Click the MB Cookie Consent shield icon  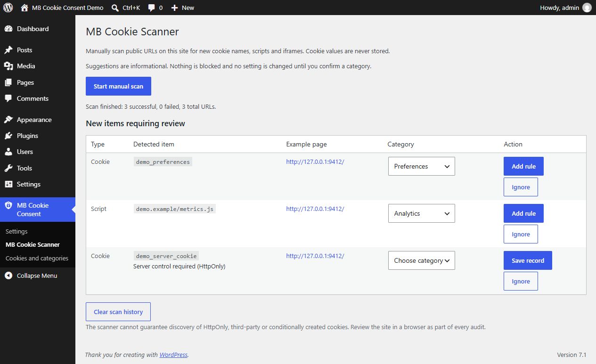tap(8, 205)
